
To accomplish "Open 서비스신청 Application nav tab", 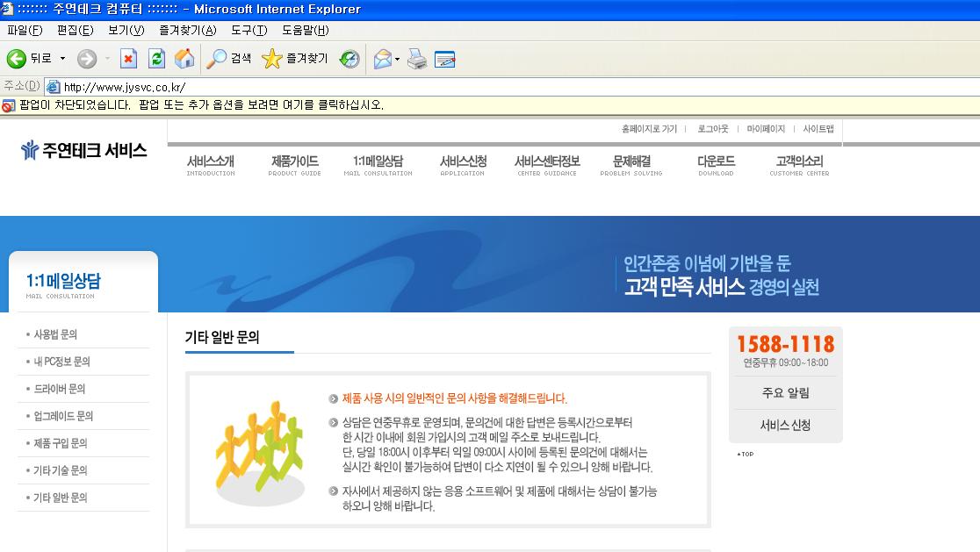I will point(463,165).
